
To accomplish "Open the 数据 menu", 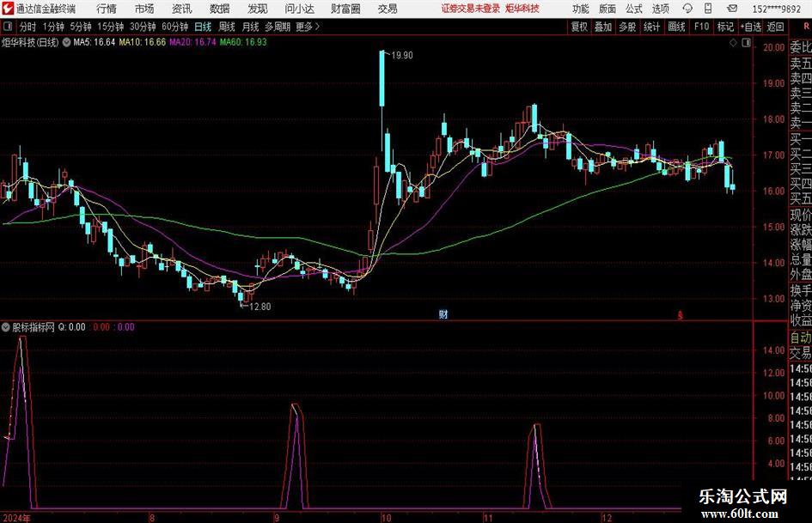I will pos(220,9).
